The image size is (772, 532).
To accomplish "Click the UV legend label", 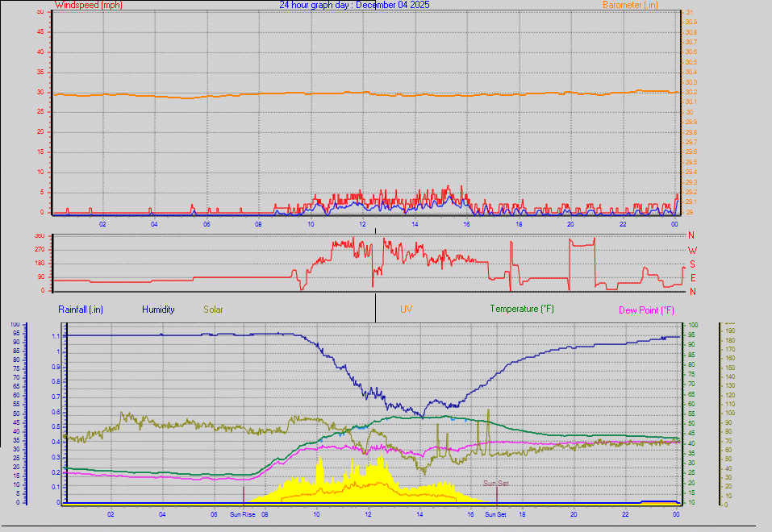I will coord(407,309).
